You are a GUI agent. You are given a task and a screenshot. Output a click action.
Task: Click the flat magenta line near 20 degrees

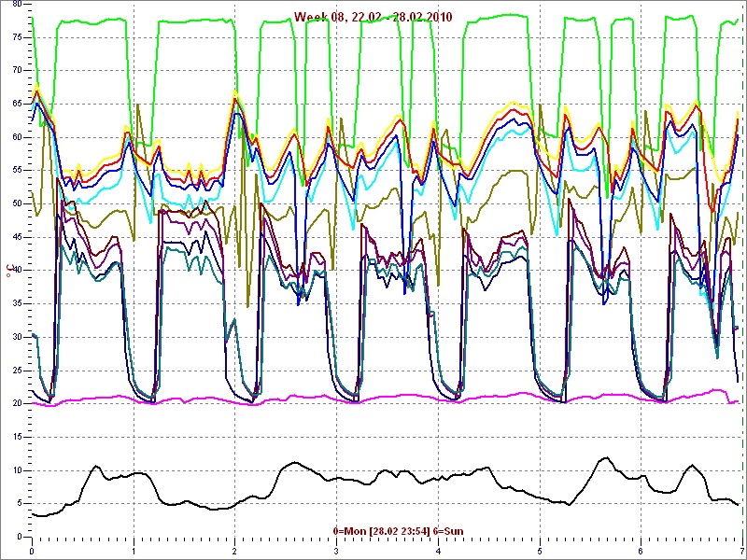(x=373, y=398)
